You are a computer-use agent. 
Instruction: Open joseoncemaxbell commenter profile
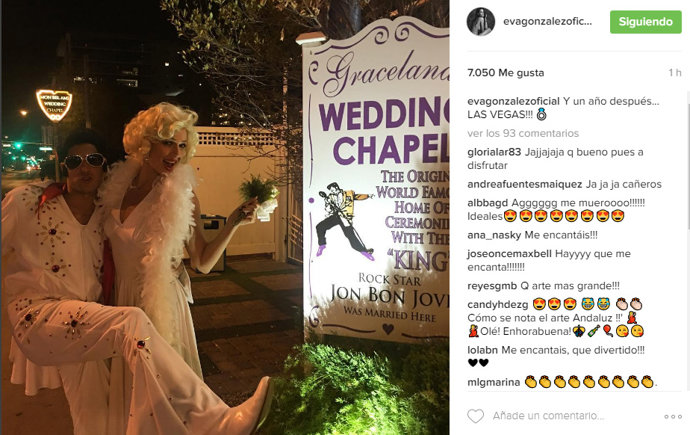[x=509, y=254]
